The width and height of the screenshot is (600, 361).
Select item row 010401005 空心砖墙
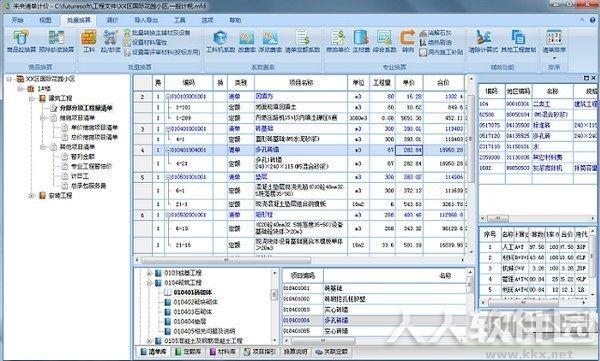point(374,331)
